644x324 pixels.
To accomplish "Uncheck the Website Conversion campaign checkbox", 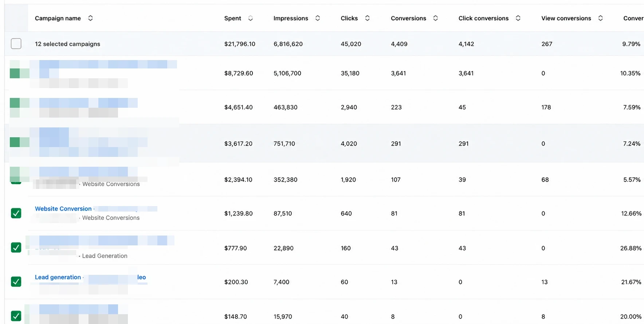I will (16, 213).
